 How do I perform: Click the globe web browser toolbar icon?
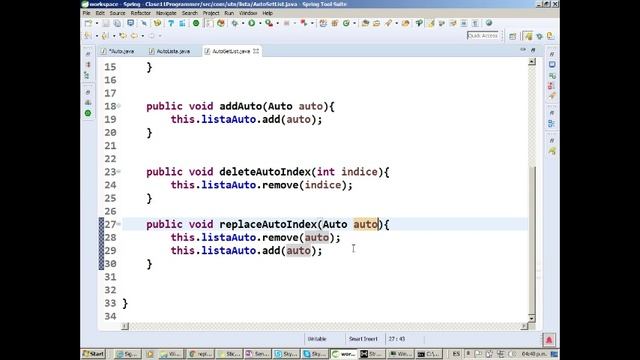pos(489,23)
